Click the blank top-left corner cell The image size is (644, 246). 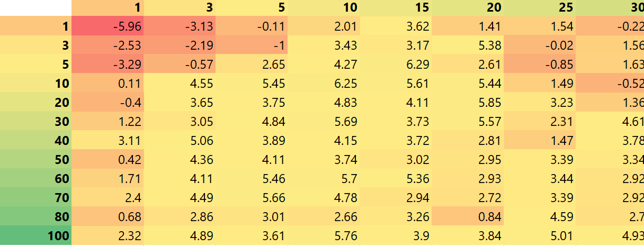pyautogui.click(x=36, y=7)
